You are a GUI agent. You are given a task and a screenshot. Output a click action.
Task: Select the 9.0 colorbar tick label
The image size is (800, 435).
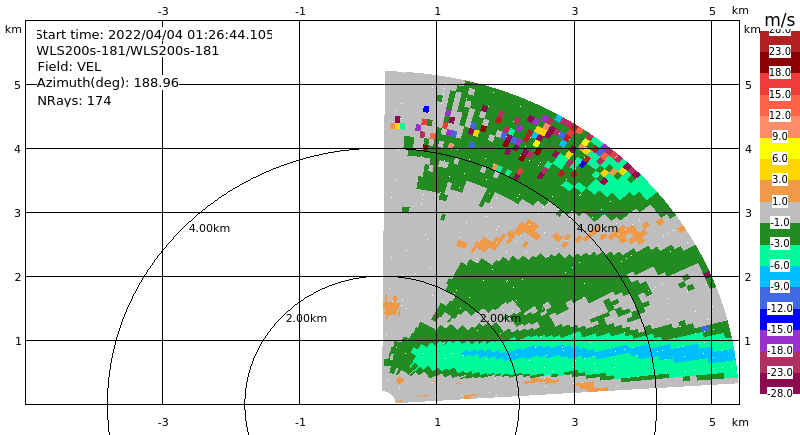pos(780,137)
